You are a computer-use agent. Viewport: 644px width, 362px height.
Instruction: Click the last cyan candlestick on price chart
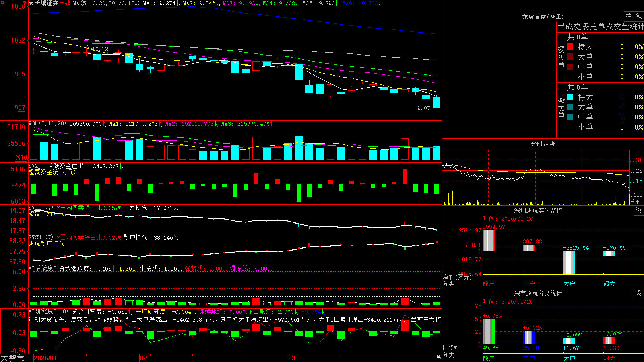click(436, 103)
